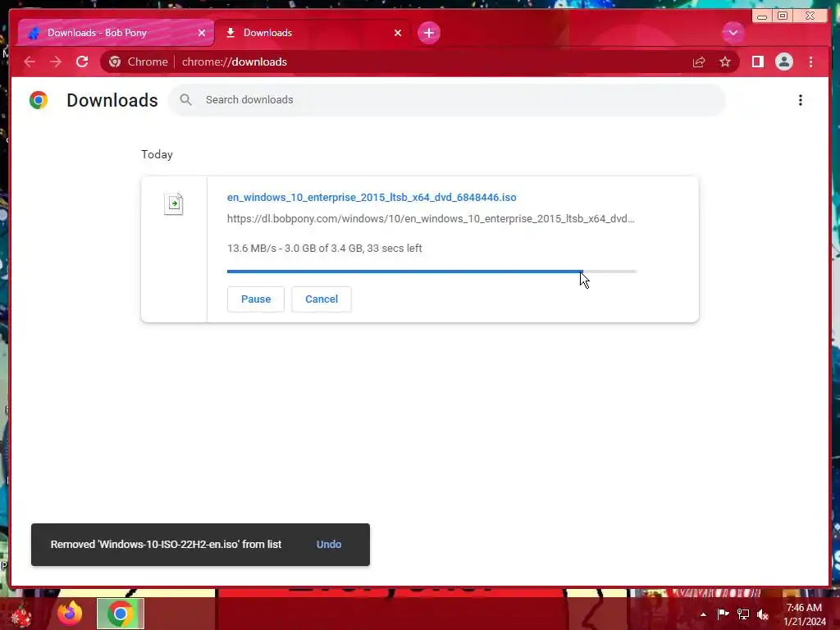Go back with the browser back arrow
This screenshot has width=840, height=630.
coord(30,62)
